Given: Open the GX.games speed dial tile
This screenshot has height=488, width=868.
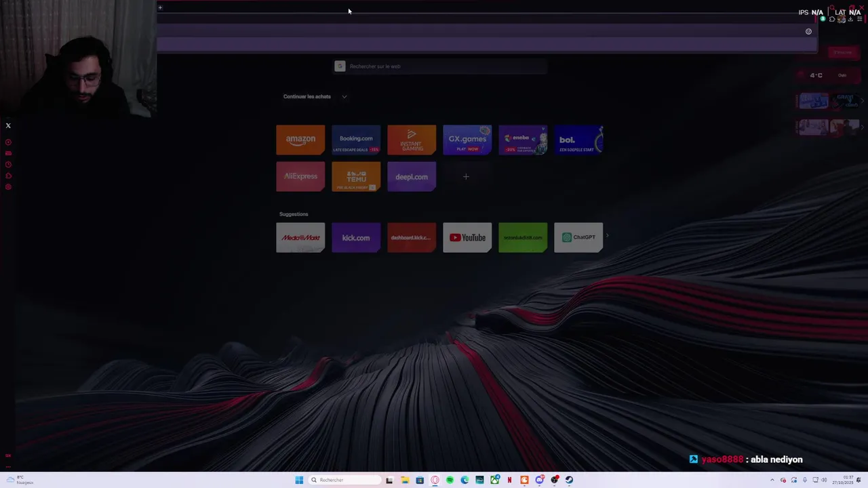Looking at the screenshot, I should [x=467, y=140].
